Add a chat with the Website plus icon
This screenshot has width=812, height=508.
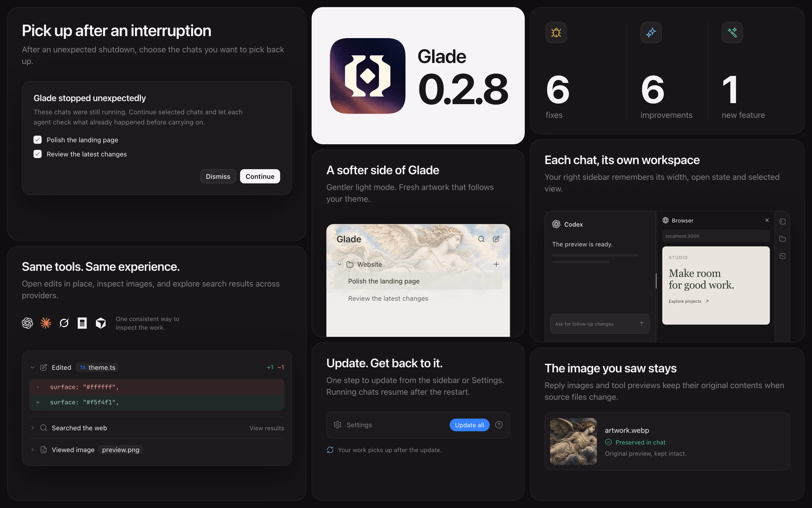point(496,264)
